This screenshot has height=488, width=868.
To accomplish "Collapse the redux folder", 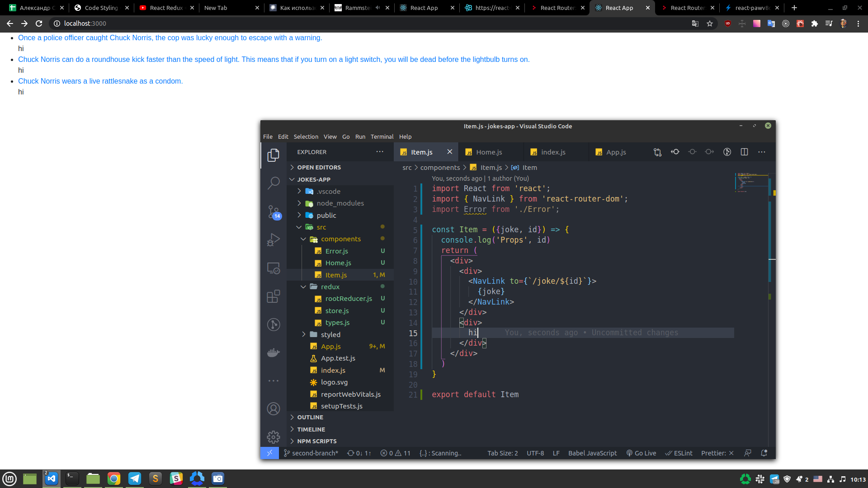I will pos(340,287).
